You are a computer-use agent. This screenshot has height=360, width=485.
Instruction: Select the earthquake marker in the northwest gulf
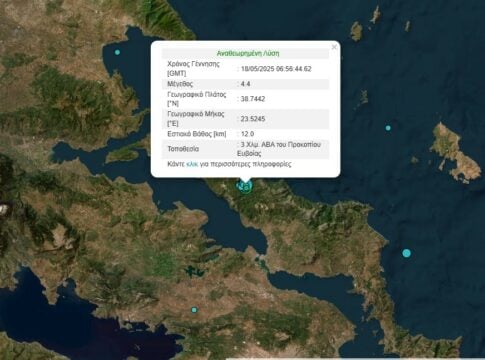117,52
